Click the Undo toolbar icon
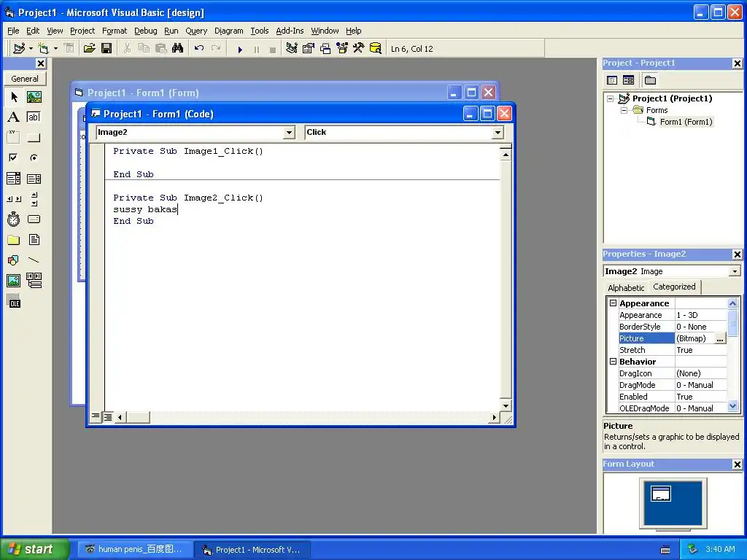 (x=199, y=48)
